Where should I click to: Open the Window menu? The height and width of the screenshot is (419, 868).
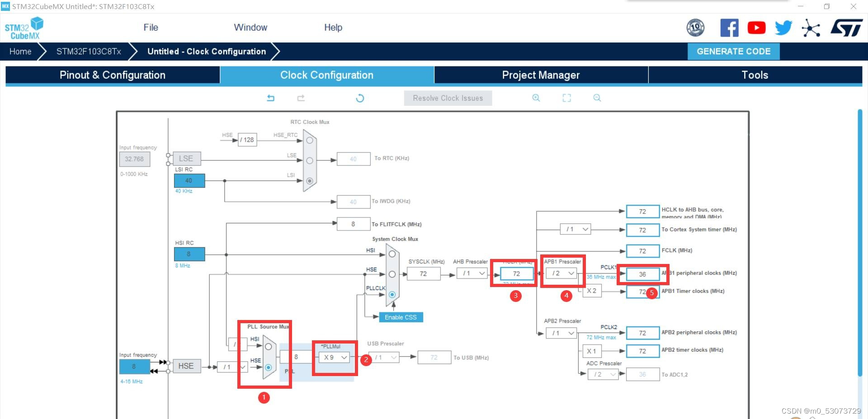250,28
